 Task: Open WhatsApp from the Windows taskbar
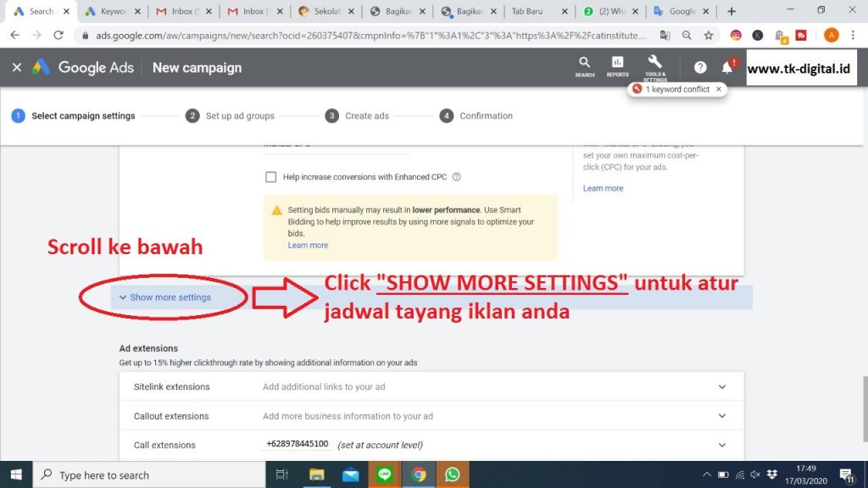[x=452, y=475]
